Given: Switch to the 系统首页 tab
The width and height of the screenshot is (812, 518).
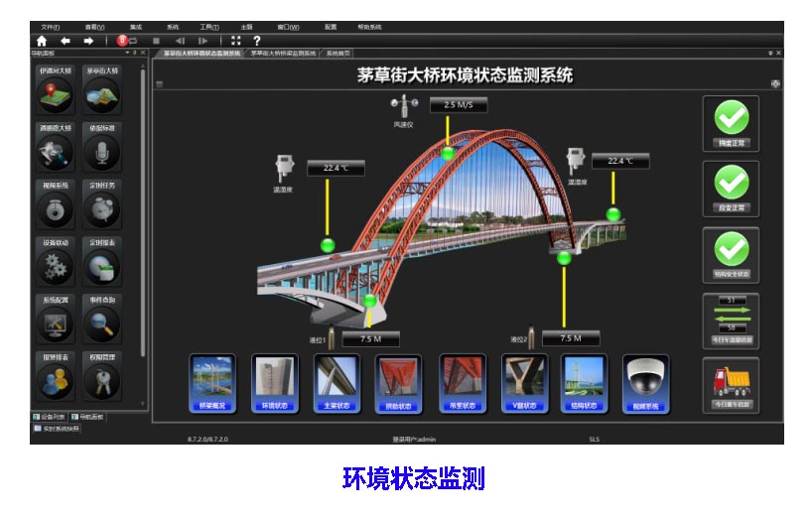Looking at the screenshot, I should tap(338, 53).
